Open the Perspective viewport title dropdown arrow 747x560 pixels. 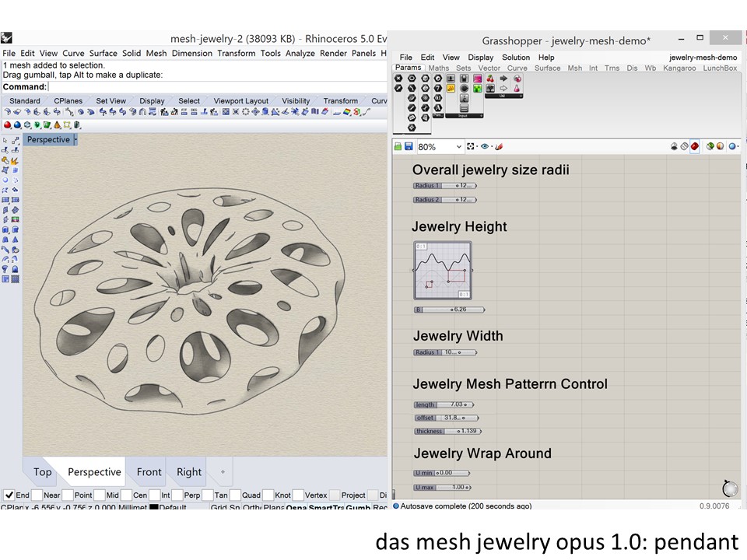(x=75, y=140)
